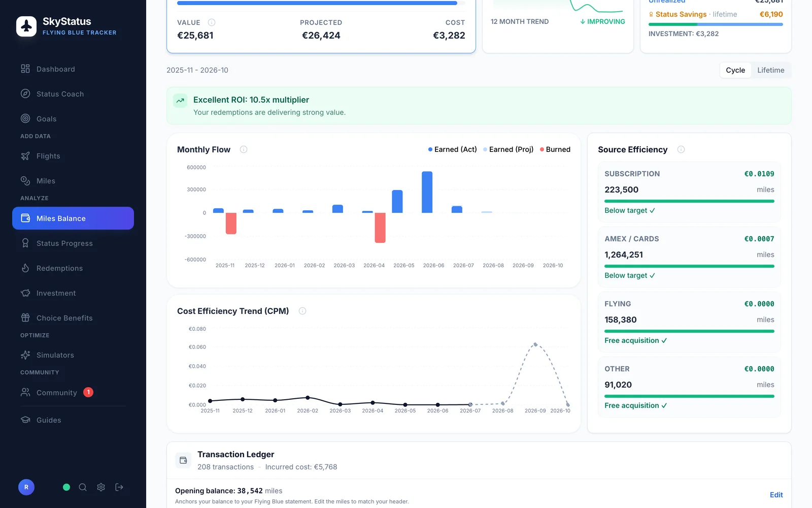Select the OTHER source card
The image size is (812, 508).
click(x=689, y=387)
